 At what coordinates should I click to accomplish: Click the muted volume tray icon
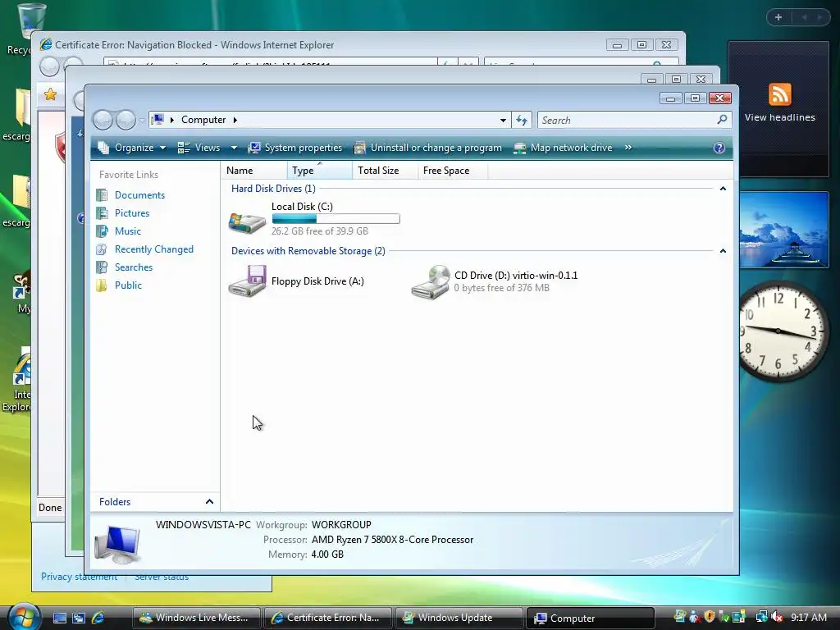click(x=776, y=617)
